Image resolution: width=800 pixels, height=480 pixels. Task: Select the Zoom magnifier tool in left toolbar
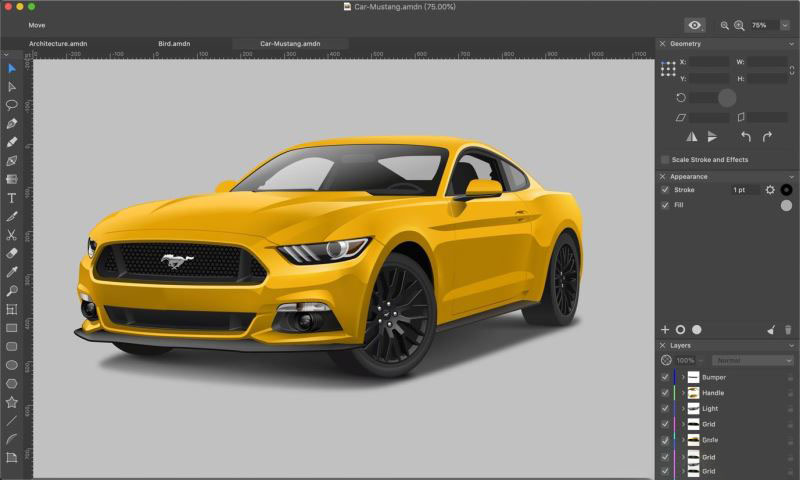(12, 291)
